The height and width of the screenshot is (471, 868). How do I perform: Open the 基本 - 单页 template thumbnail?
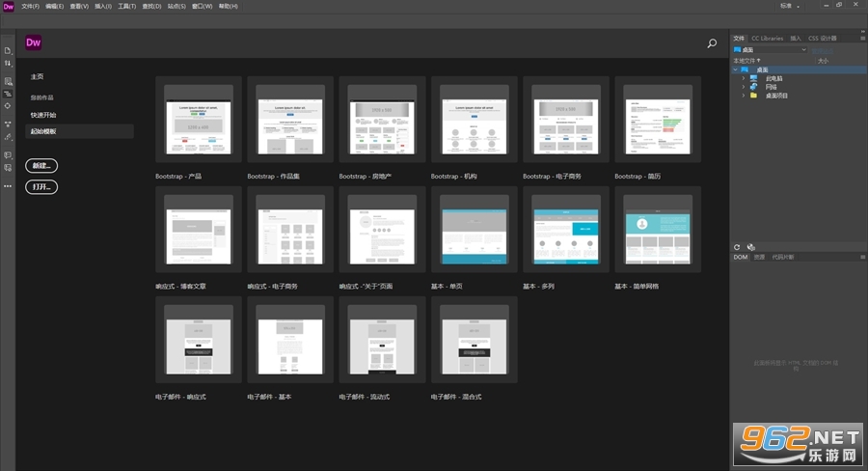tap(474, 230)
